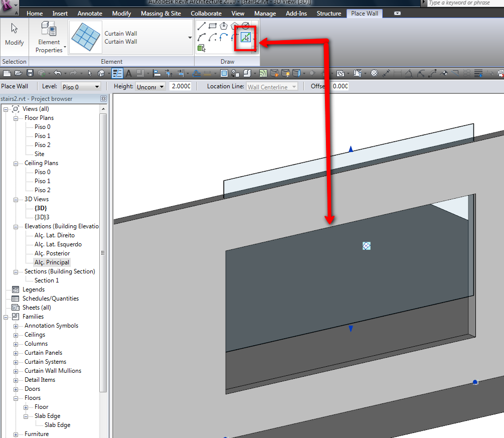Open the Collaborate ribbon tab
This screenshot has height=438, width=504.
[206, 14]
